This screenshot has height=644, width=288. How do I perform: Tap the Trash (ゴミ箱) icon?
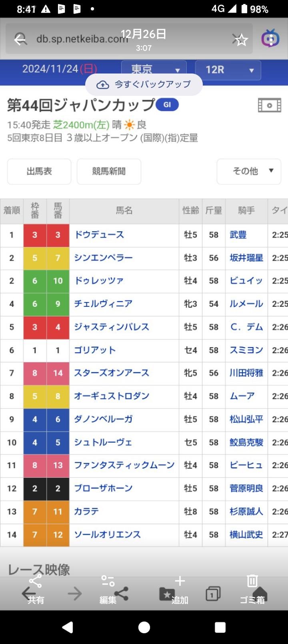click(252, 581)
